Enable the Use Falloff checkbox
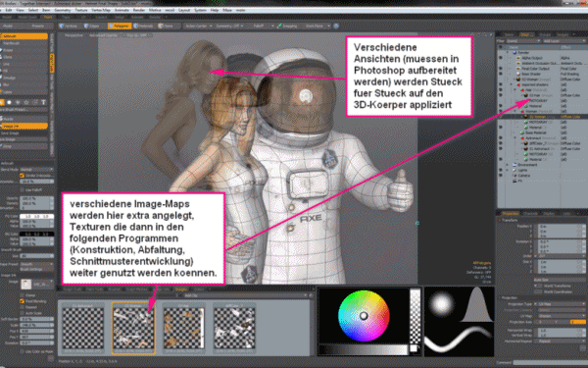 pos(22,189)
